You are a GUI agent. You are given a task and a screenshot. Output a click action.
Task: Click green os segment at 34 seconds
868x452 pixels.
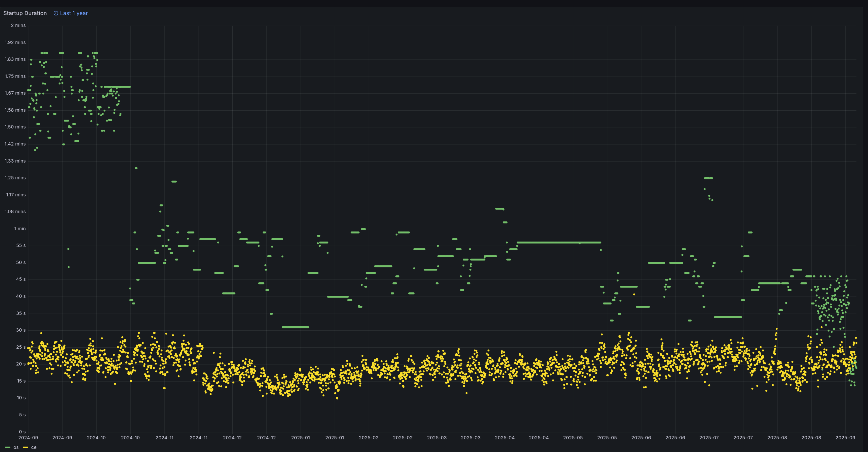pos(728,317)
